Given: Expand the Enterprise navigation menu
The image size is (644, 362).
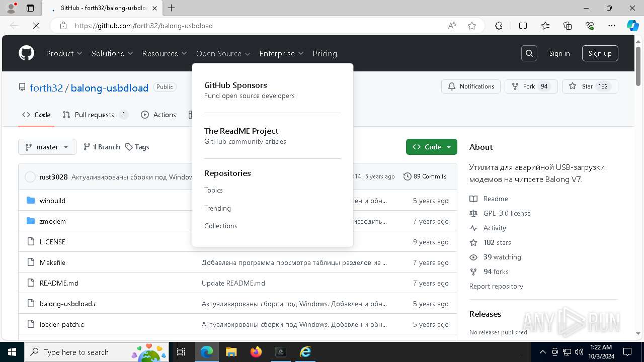Looking at the screenshot, I should pyautogui.click(x=281, y=53).
